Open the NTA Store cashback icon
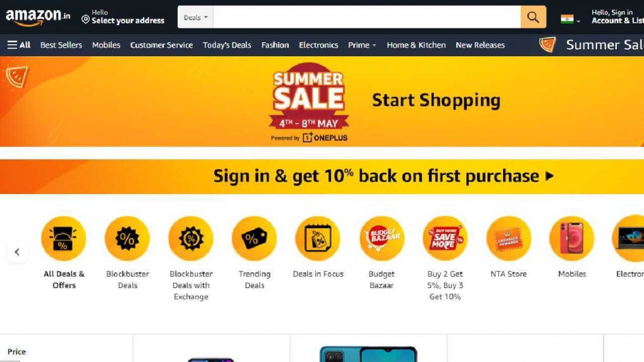Screen dimensions: 644x362 [509, 239]
